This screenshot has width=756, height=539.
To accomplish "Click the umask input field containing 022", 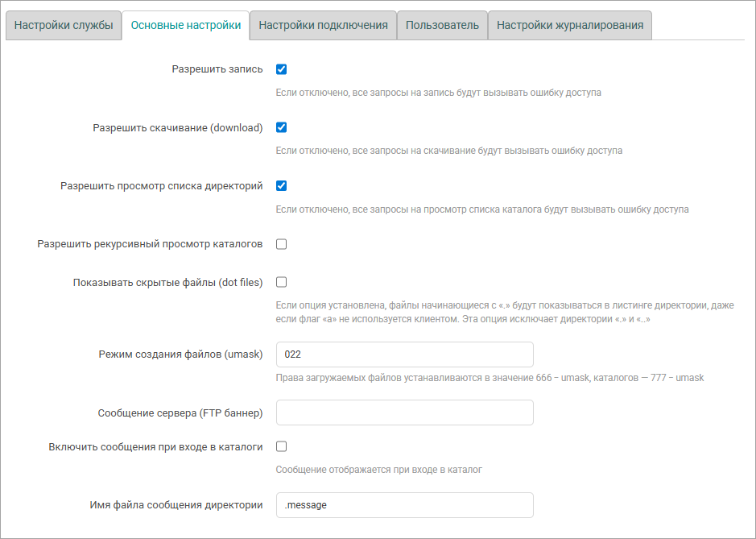I will point(404,354).
